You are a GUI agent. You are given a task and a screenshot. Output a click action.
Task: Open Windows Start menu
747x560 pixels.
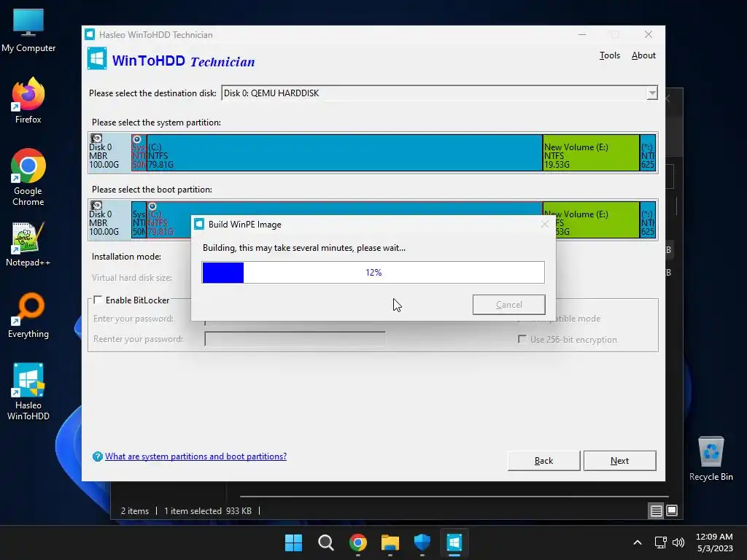[x=293, y=542]
